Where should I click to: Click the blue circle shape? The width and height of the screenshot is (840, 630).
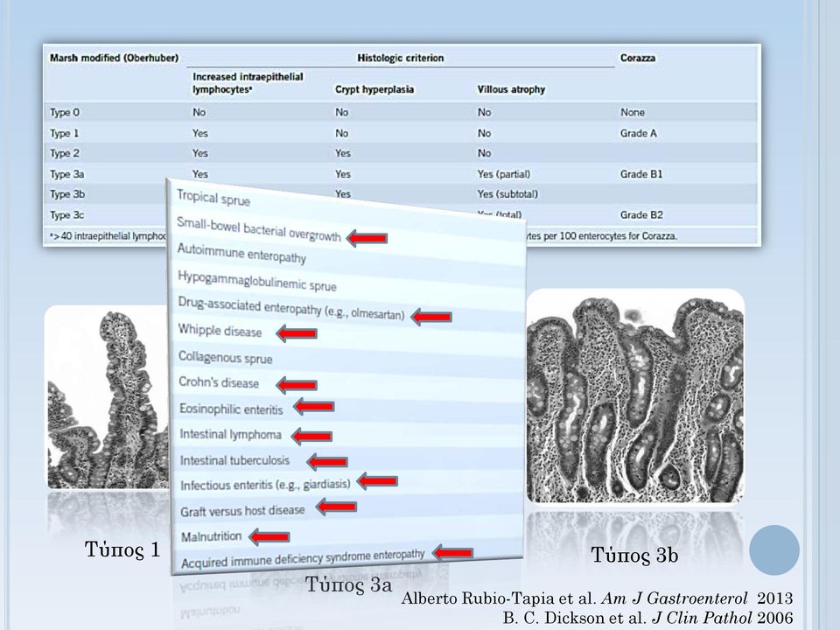click(774, 550)
